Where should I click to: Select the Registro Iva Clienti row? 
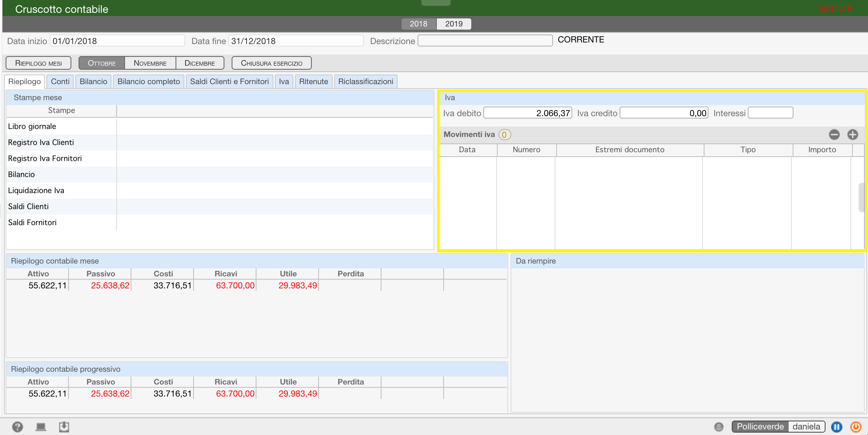click(x=220, y=143)
